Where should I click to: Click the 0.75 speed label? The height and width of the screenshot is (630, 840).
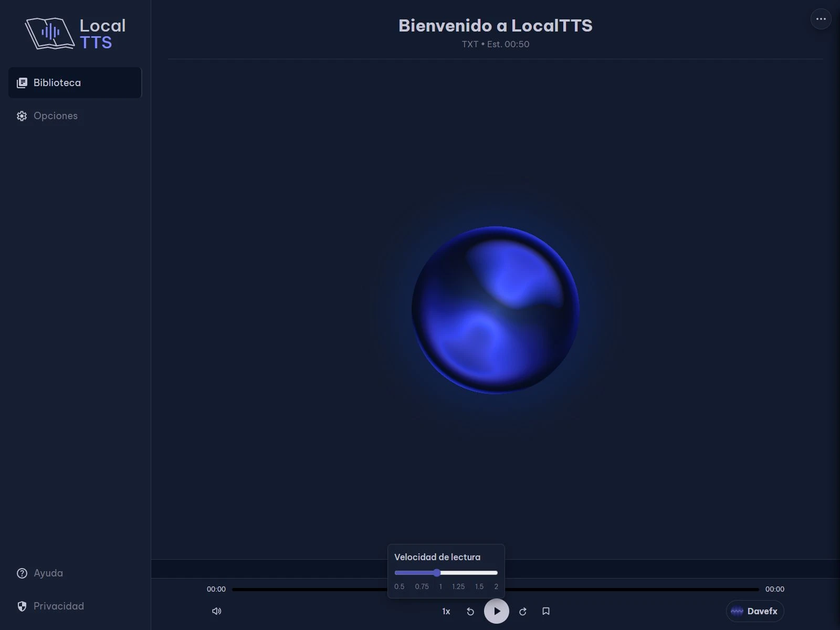422,586
